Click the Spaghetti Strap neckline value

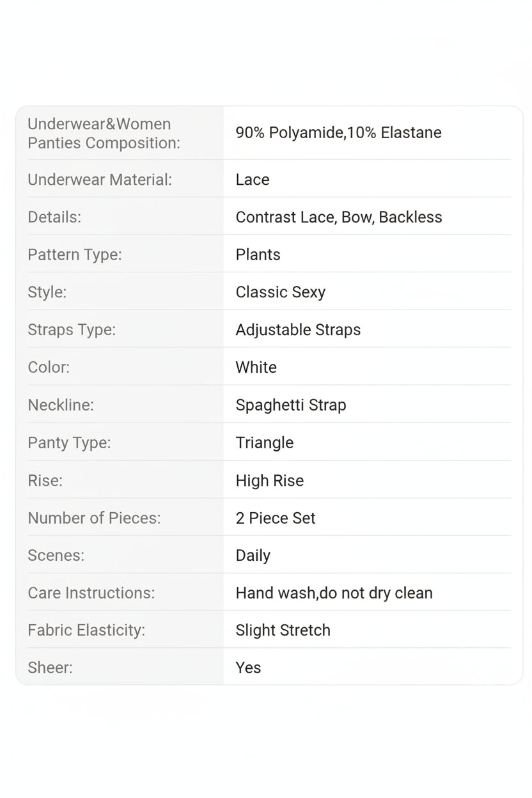coord(291,405)
